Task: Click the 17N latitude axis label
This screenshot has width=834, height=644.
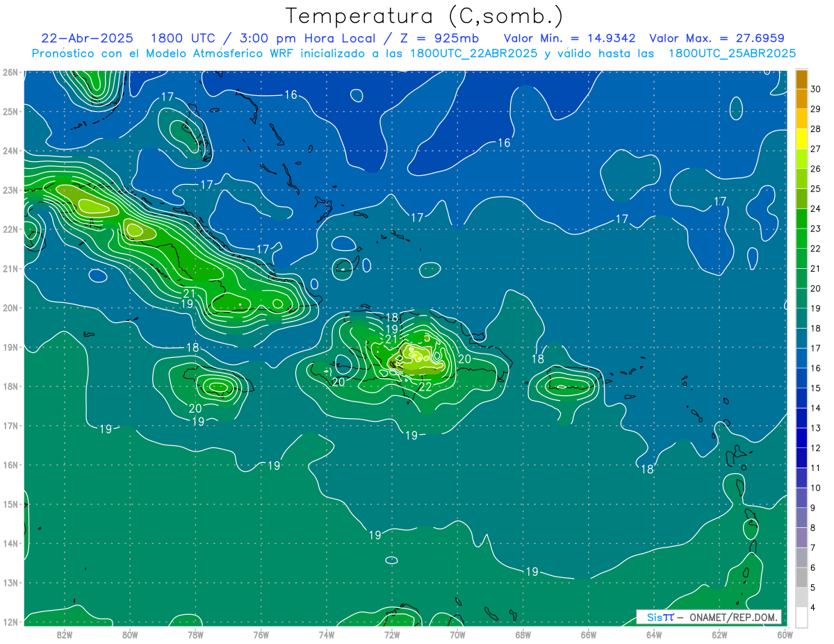Action: point(10,425)
